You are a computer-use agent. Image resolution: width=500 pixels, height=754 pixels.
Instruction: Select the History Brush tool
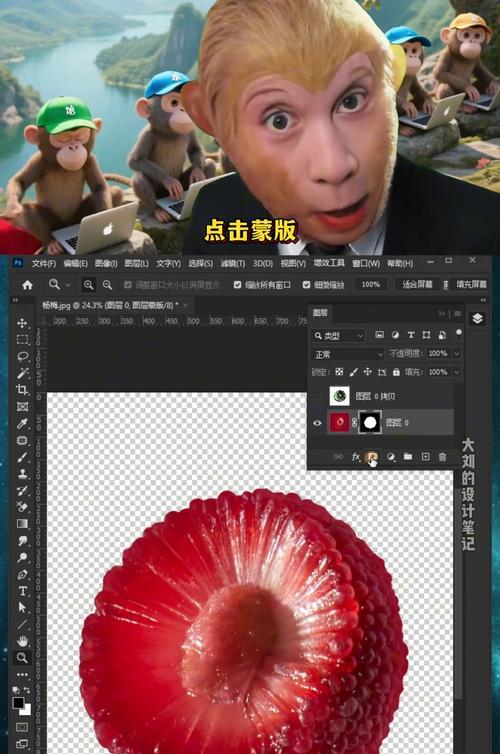pyautogui.click(x=22, y=490)
